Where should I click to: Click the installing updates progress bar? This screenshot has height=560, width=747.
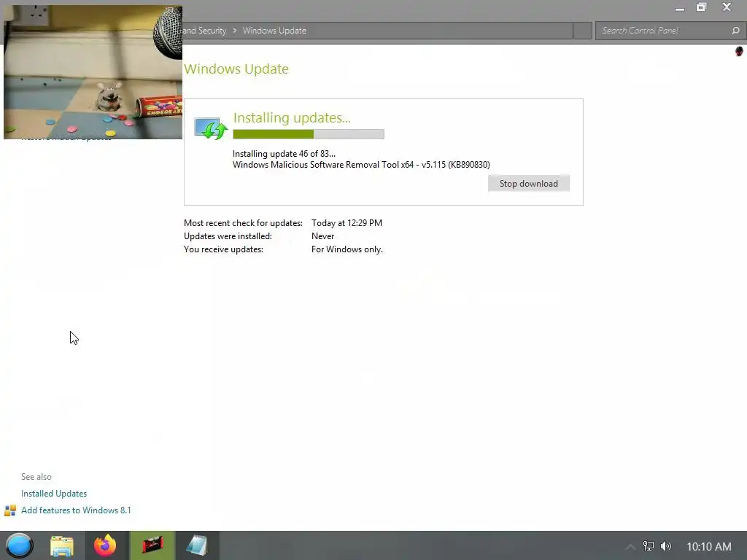309,134
